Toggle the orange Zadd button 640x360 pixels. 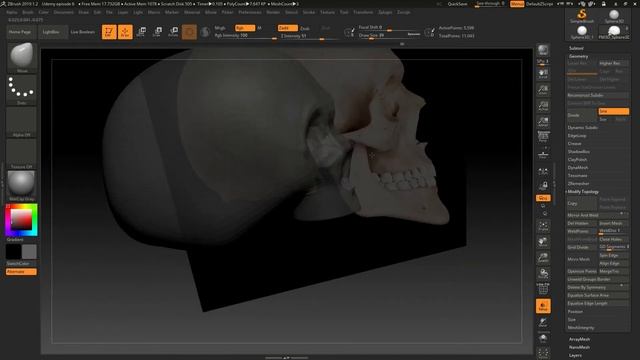[x=287, y=28]
